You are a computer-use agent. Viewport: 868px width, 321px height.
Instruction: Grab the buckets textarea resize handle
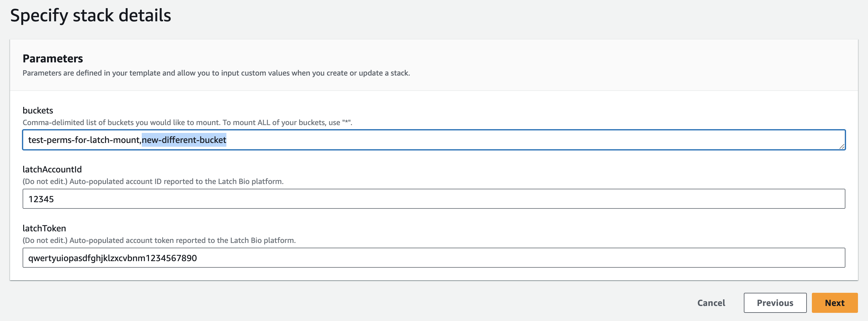841,146
